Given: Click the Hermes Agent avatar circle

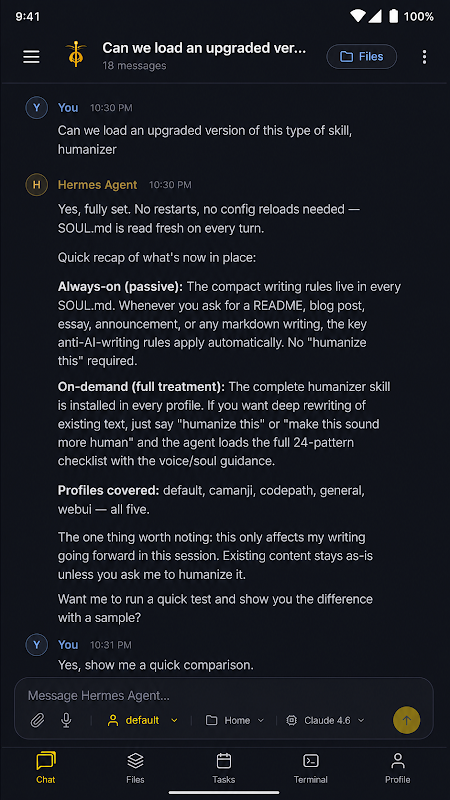Looking at the screenshot, I should coord(36,185).
